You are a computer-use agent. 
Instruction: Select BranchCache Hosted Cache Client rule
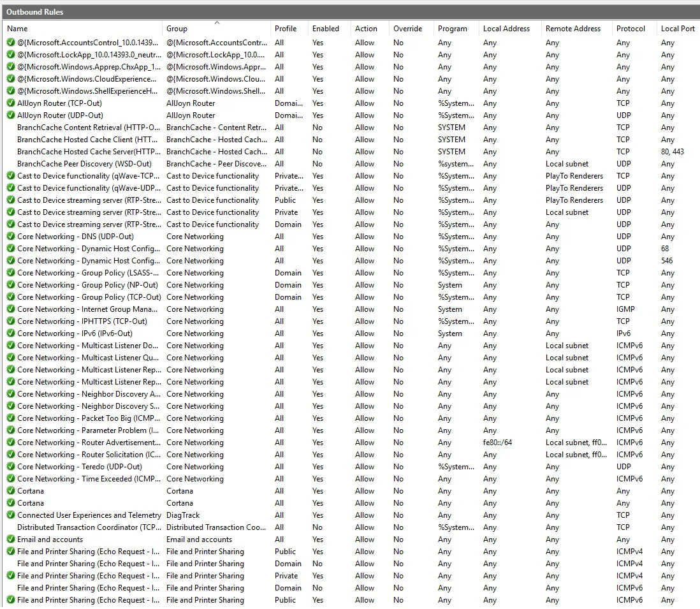pos(350,139)
